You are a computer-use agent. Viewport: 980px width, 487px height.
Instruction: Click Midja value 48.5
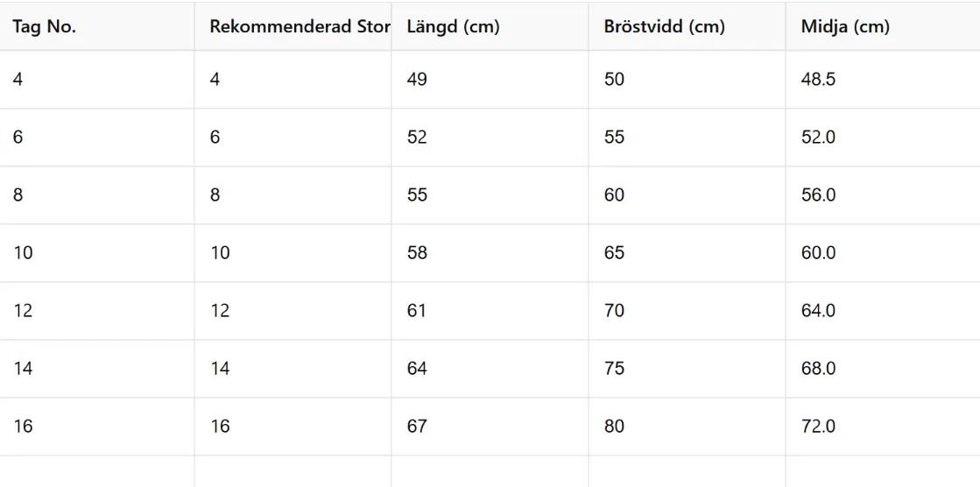818,79
